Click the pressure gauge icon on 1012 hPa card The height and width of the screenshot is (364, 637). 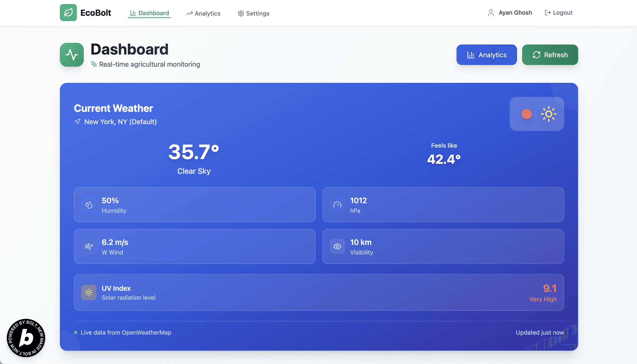coord(337,205)
